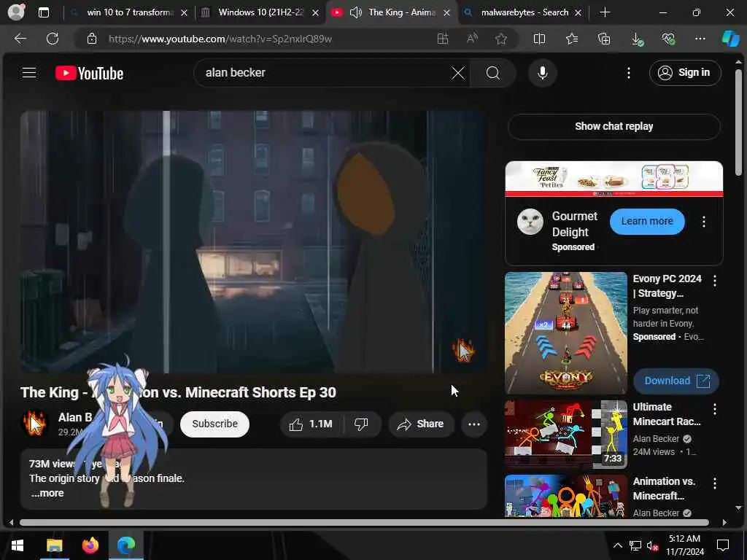Screen dimensions: 747x560
Task: Click the page vertical scrollbar thumb
Action: [738, 122]
